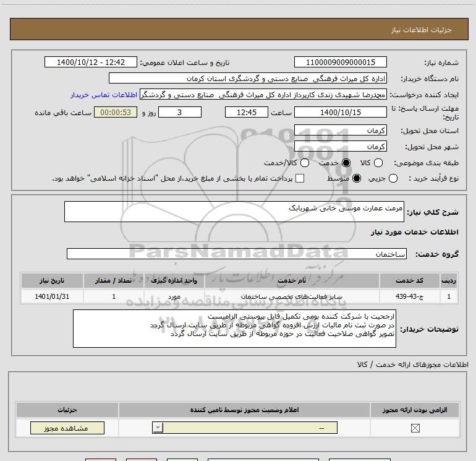Click the response deadline date 1400/10/15
The height and width of the screenshot is (461, 476).
click(x=340, y=112)
